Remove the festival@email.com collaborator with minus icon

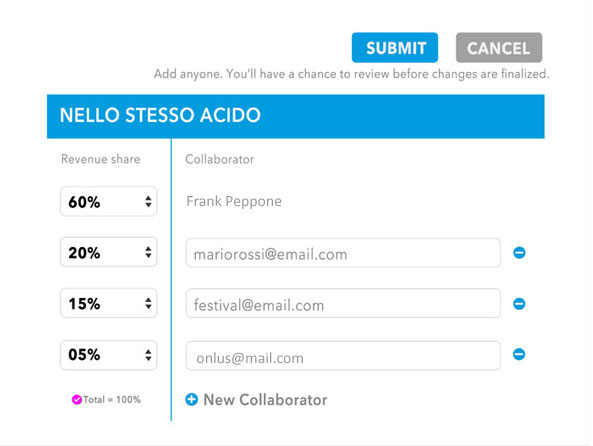click(519, 303)
